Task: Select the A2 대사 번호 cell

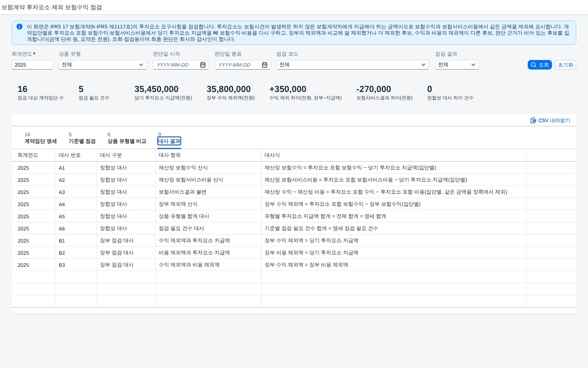Action: coord(76,180)
